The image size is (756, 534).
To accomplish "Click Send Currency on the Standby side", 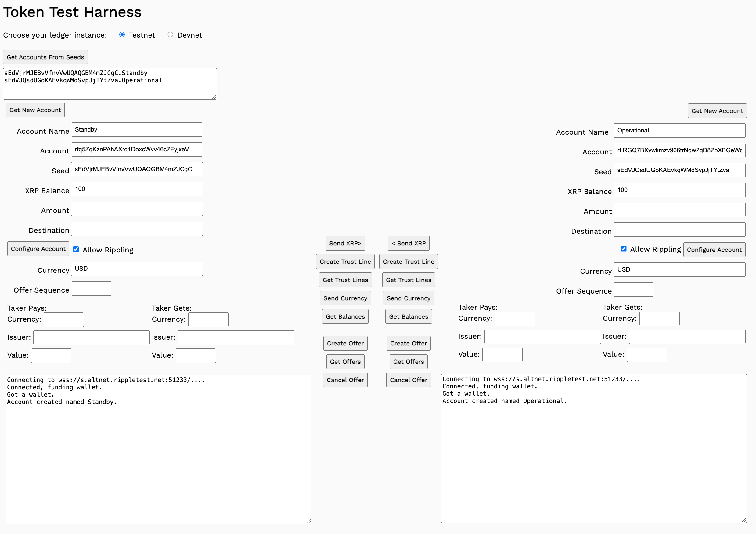I will (x=345, y=298).
